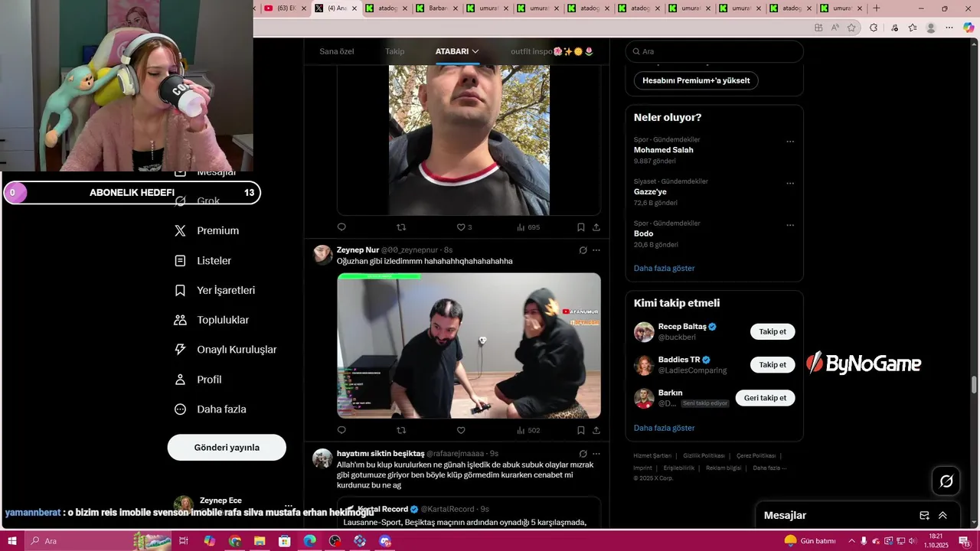
Task: Open Grok explain on Zeynep Nur's tweet
Action: (583, 250)
